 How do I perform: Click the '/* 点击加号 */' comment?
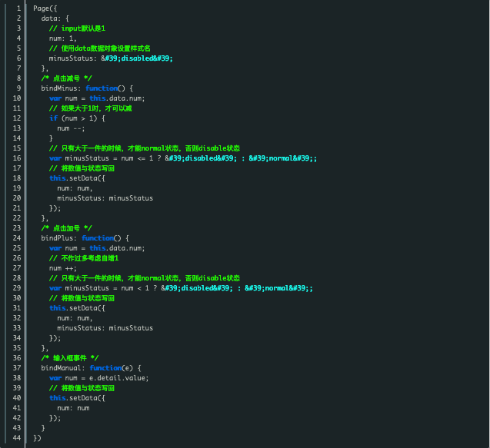(67, 228)
